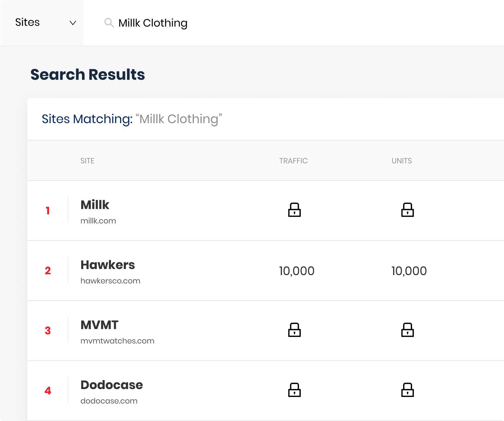Viewport: 504px width, 421px height.
Task: Sort by the SITE column header
Action: [87, 161]
